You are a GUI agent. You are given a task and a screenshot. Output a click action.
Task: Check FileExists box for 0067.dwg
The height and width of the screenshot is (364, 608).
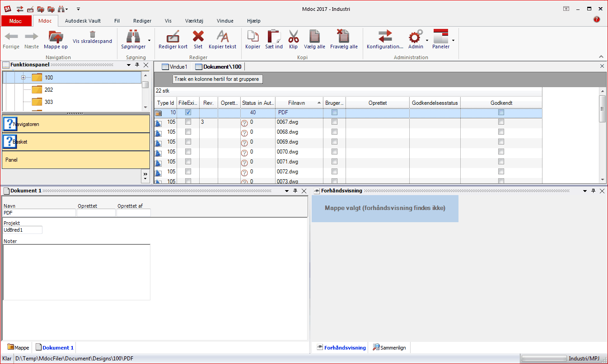[188, 122]
